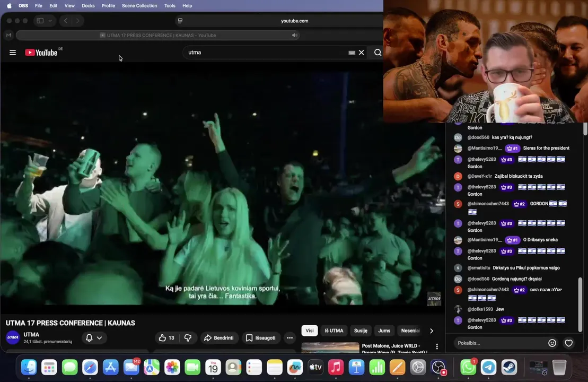
Task: Go to YouTube home via logo
Action: point(41,53)
